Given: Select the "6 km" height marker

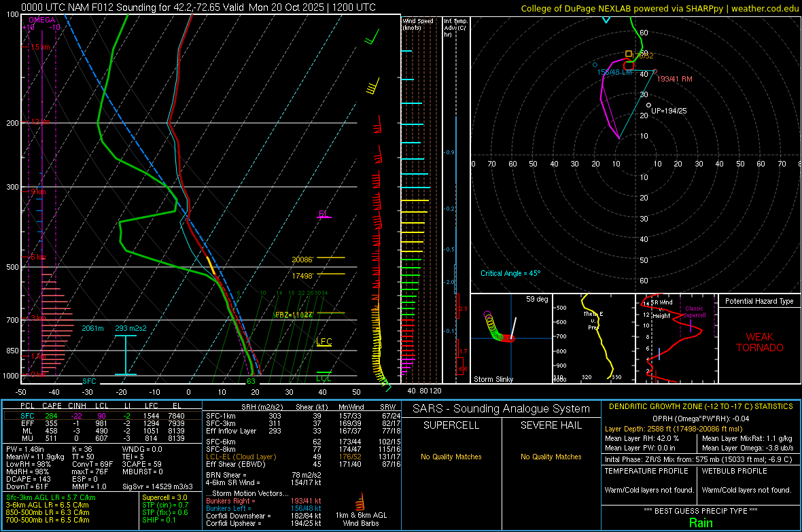Looking at the screenshot, I should [x=38, y=257].
